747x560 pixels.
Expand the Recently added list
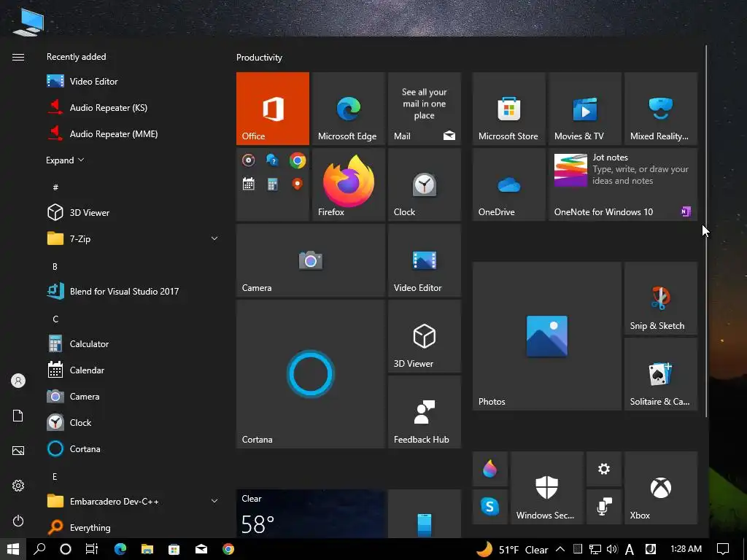coord(65,160)
